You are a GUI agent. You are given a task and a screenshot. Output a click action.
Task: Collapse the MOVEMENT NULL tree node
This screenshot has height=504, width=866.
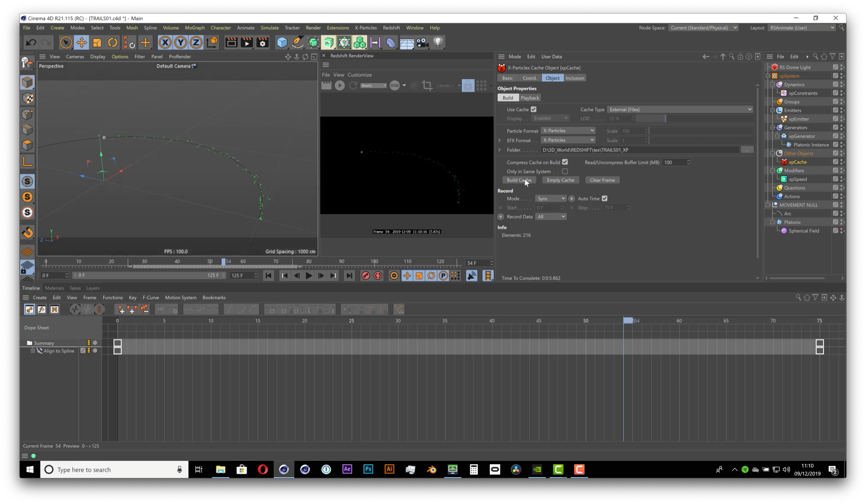(x=768, y=205)
